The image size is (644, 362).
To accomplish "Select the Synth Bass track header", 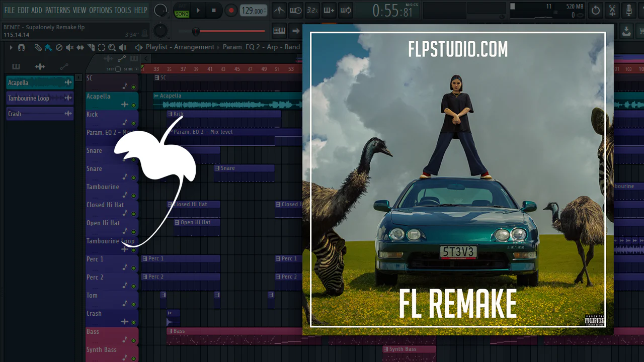I will click(x=112, y=353).
